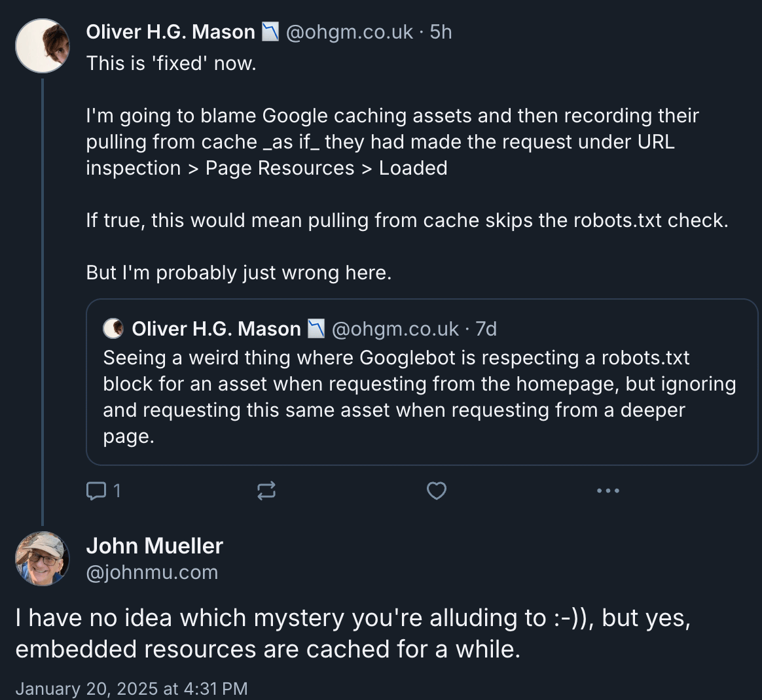
Task: Click the author name in the quoted post
Action: (x=216, y=328)
